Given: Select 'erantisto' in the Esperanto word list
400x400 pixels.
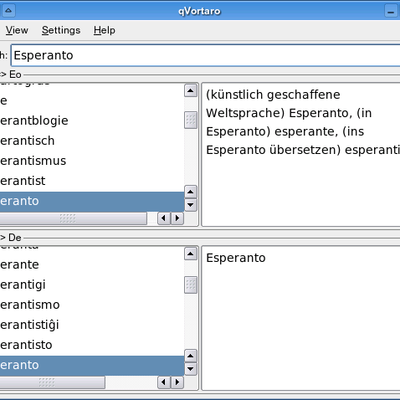Looking at the screenshot, I should [x=92, y=345].
